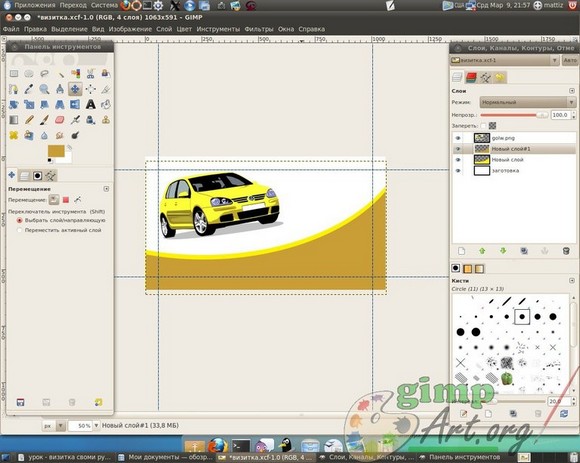Screen dimensions: 580x463
Task: Open the Выделение menu
Action: click(69, 29)
